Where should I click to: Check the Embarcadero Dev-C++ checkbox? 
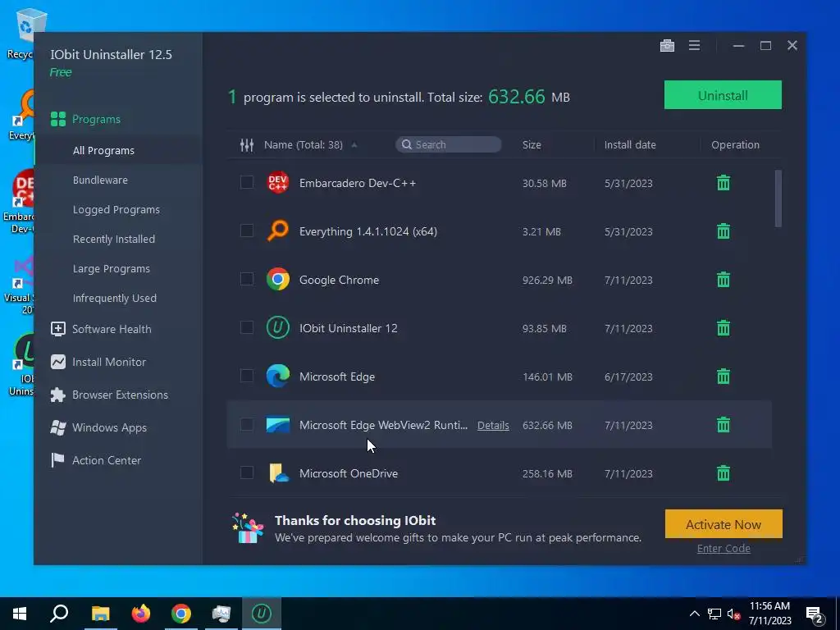[246, 182]
